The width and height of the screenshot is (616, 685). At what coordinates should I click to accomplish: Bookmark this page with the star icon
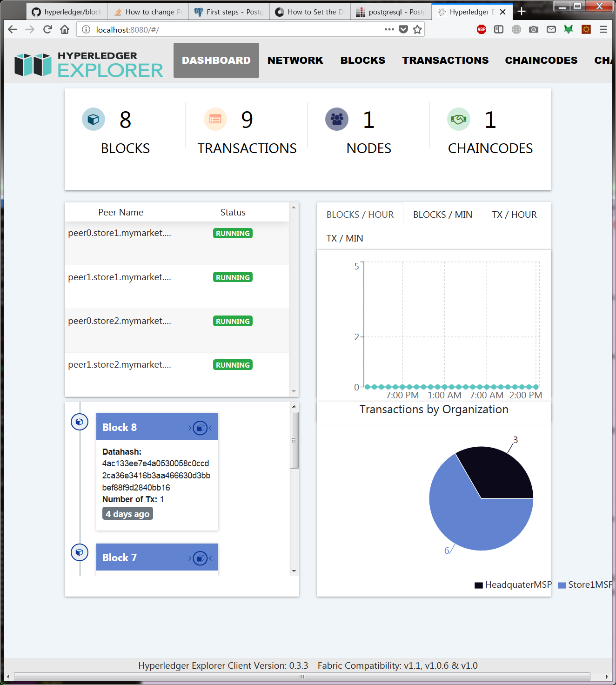point(417,29)
